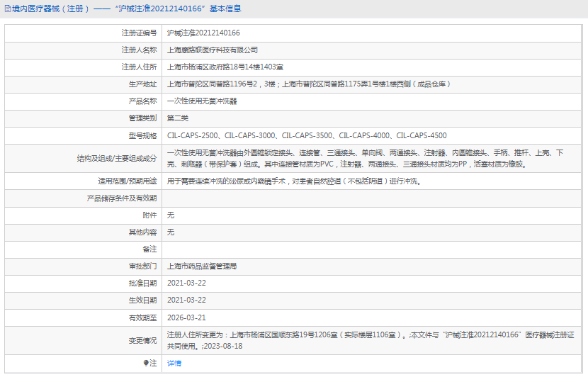Click expiry date 2026-03-21
The image size is (588, 377).
point(186,317)
